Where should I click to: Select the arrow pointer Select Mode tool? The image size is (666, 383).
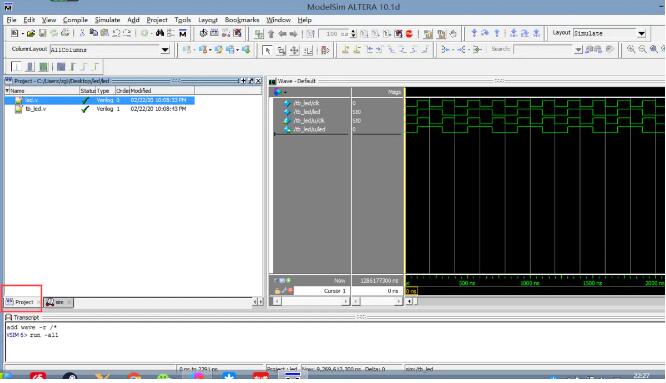[x=267, y=50]
